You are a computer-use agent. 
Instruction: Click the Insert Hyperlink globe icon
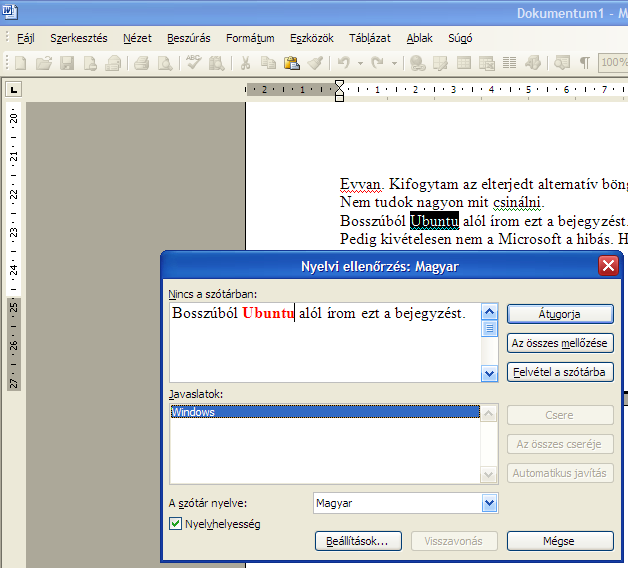coord(417,63)
